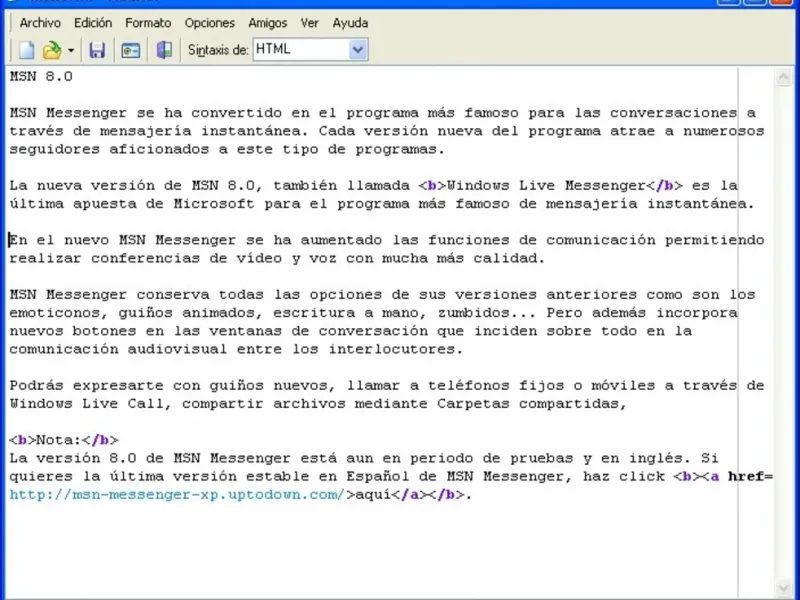Open the Archivo menu
This screenshot has height=600, width=800.
40,23
